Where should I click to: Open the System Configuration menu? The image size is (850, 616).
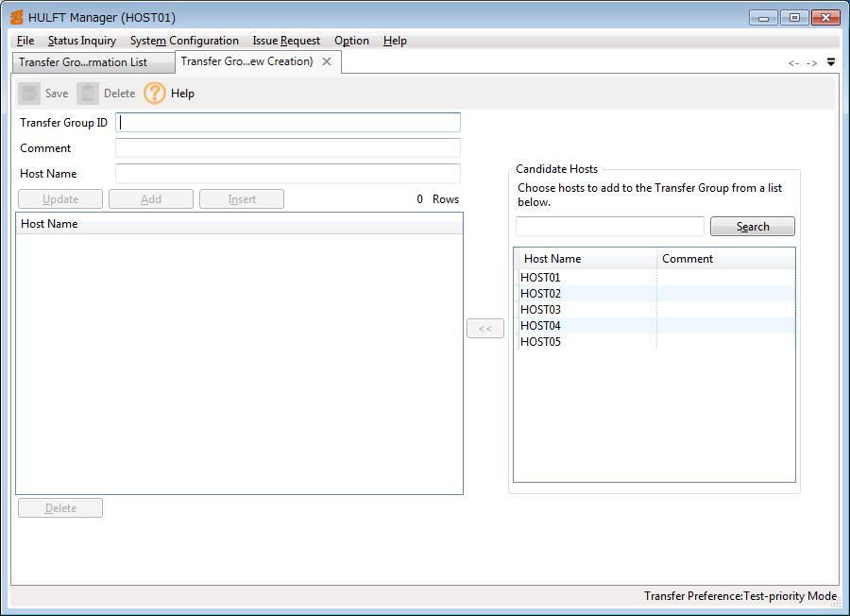point(184,41)
